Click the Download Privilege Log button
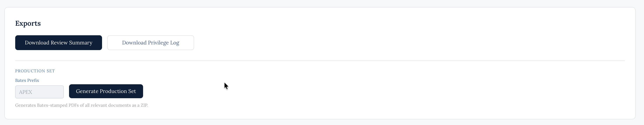 tap(150, 43)
